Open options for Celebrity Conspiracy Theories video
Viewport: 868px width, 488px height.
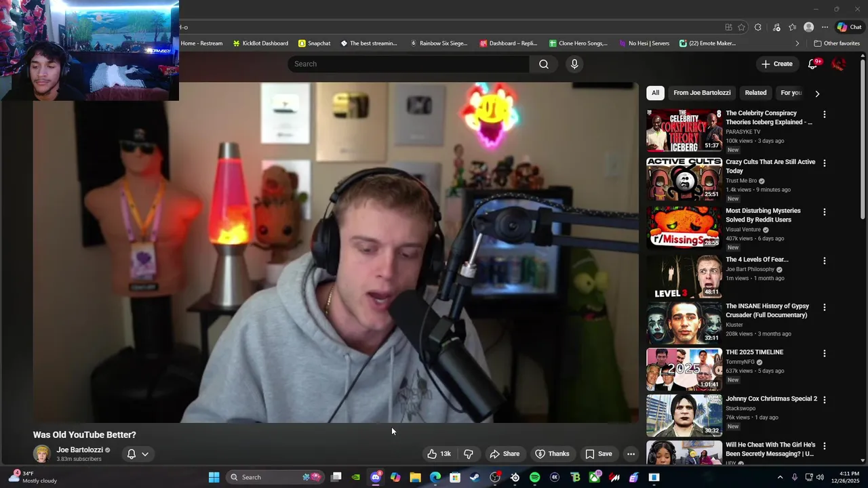(825, 115)
